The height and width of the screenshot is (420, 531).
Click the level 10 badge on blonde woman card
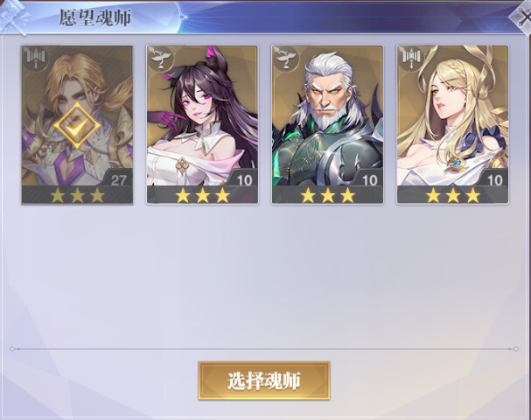point(494,178)
